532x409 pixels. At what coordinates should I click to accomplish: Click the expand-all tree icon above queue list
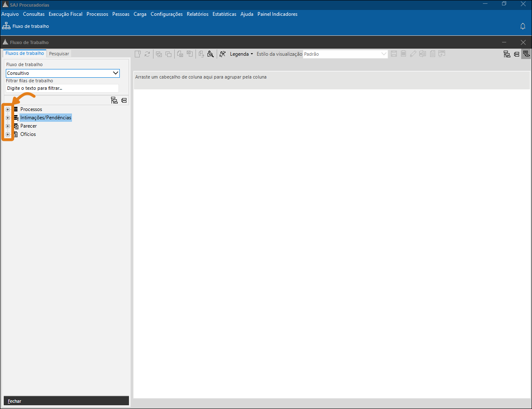click(x=114, y=100)
